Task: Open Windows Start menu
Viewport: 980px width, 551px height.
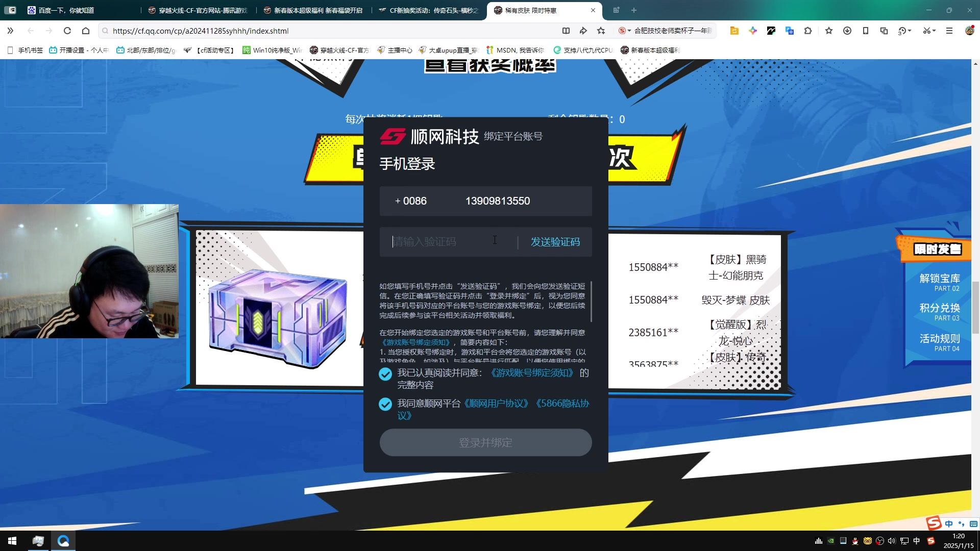Action: [12, 541]
